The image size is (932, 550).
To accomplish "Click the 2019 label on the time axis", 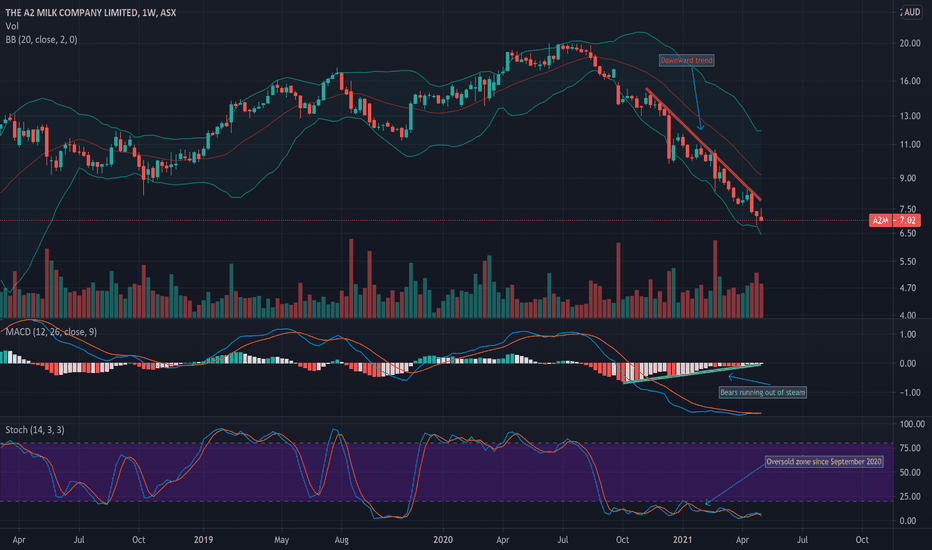I will [203, 540].
